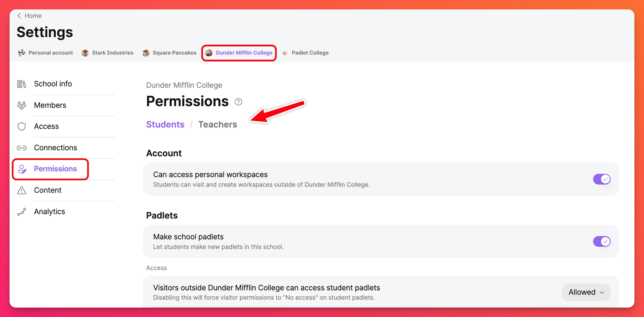Click the Members group icon
Screen dimensions: 644x317
coord(22,105)
